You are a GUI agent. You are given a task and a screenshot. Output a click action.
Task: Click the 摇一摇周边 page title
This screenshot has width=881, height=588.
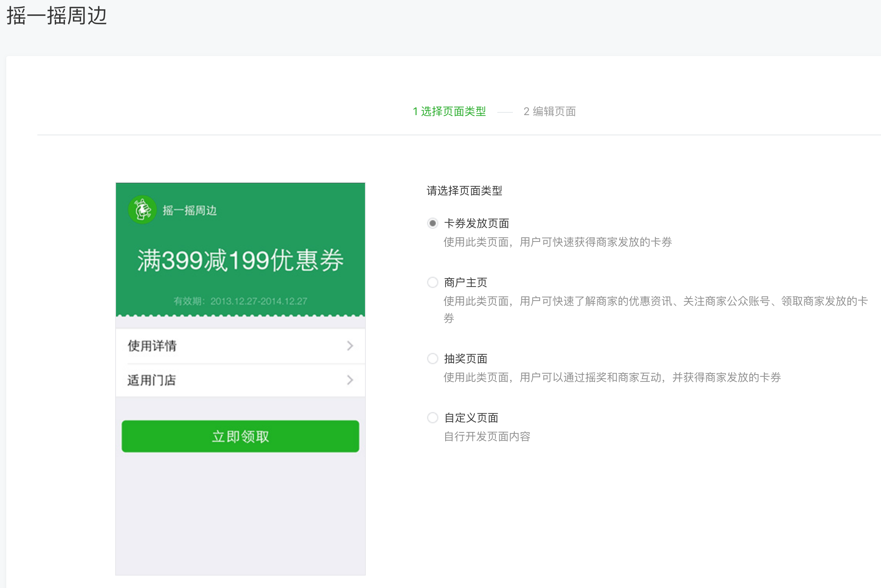coord(57,16)
